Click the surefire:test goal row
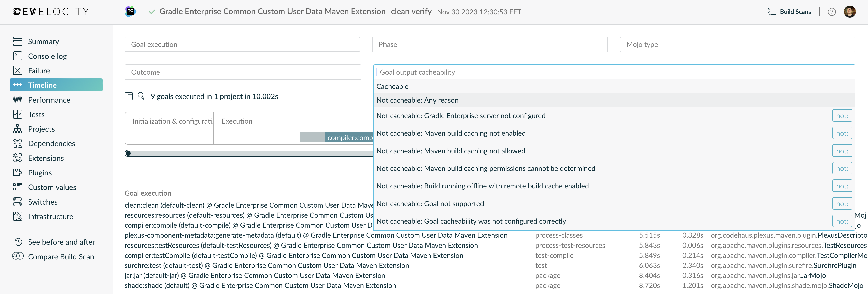Image resolution: width=868 pixels, height=294 pixels. coord(267,266)
